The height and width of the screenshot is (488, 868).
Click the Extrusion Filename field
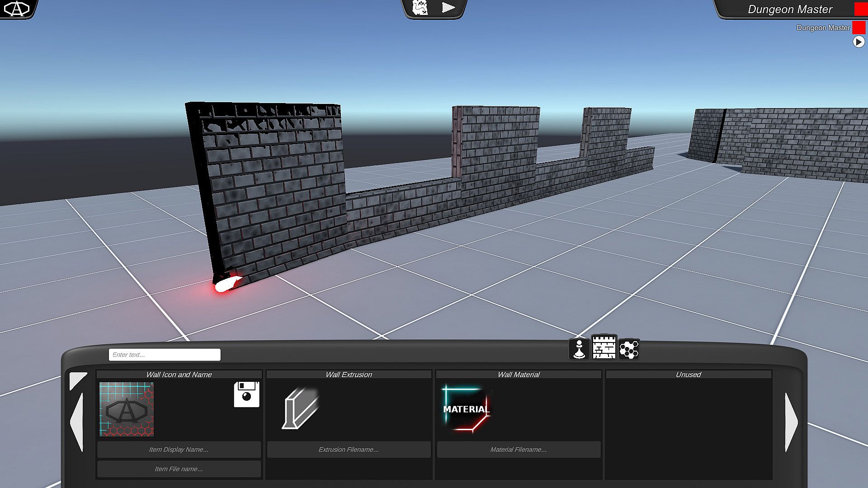pyautogui.click(x=349, y=450)
